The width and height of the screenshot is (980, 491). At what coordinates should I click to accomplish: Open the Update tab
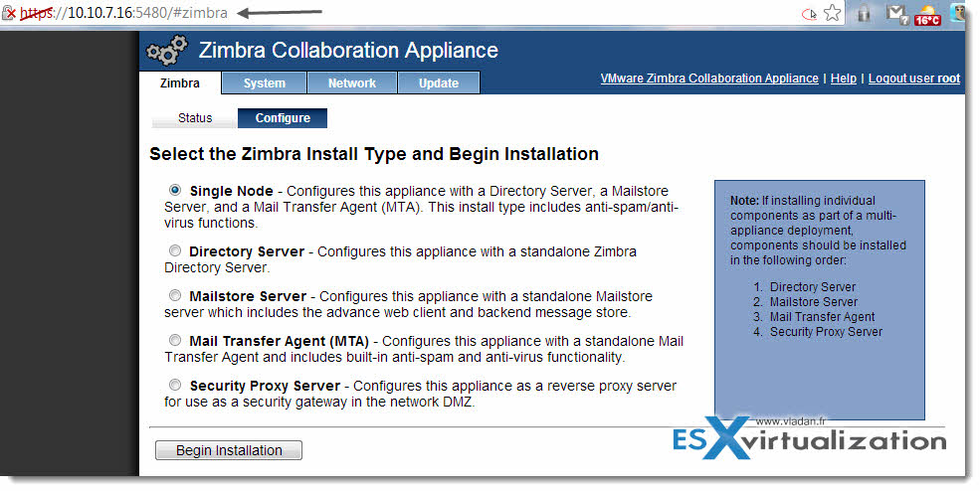click(439, 83)
